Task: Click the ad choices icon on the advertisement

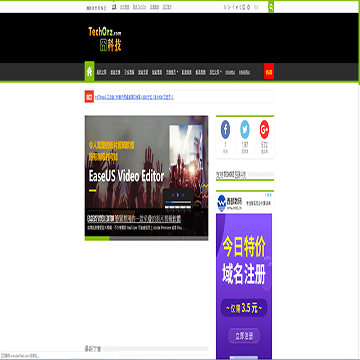Action: (x=269, y=195)
